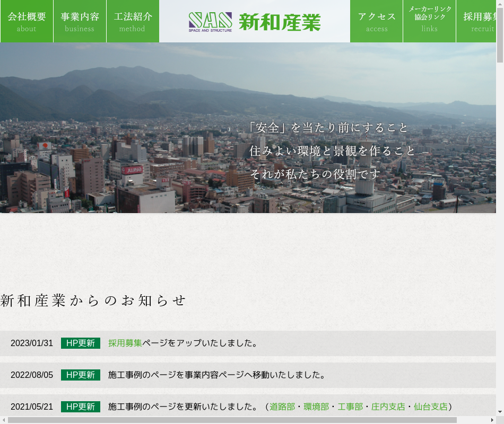Open the 工事部 link
The height and width of the screenshot is (424, 504).
point(350,407)
